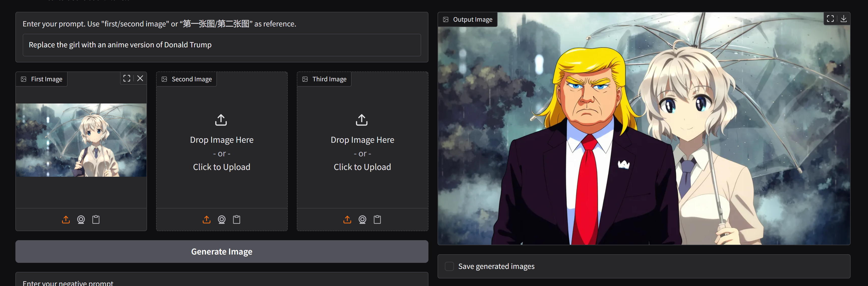Open webcam capture for First Image

click(81, 220)
